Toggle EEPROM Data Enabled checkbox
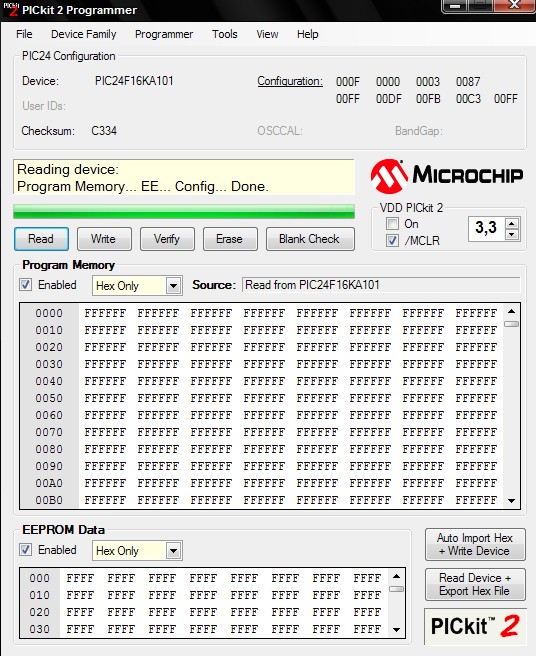Viewport: 536px width, 656px height. [25, 550]
